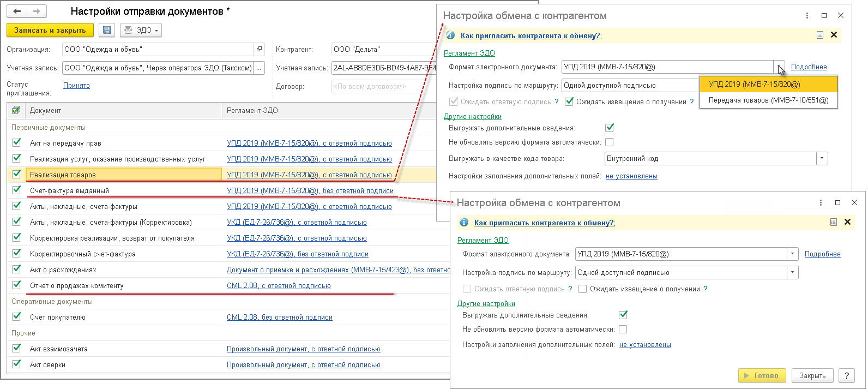Image resolution: width=868 pixels, height=389 pixels.
Task: Open Как пригласить контрагента link in lower window
Action: (544, 223)
